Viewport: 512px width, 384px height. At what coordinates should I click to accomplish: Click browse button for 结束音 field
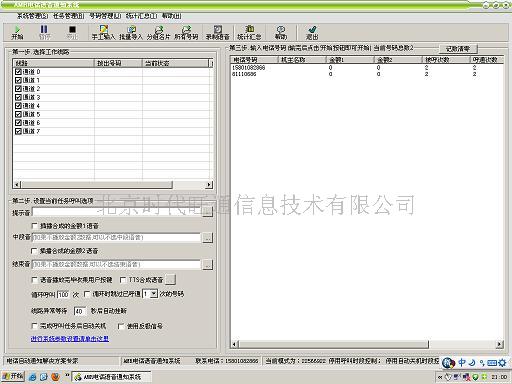pyautogui.click(x=207, y=264)
